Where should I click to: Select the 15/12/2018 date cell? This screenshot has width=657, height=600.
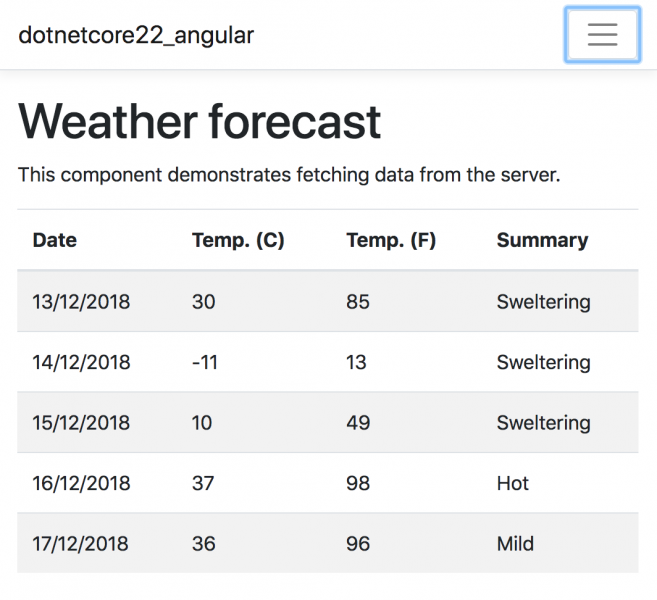click(x=81, y=422)
